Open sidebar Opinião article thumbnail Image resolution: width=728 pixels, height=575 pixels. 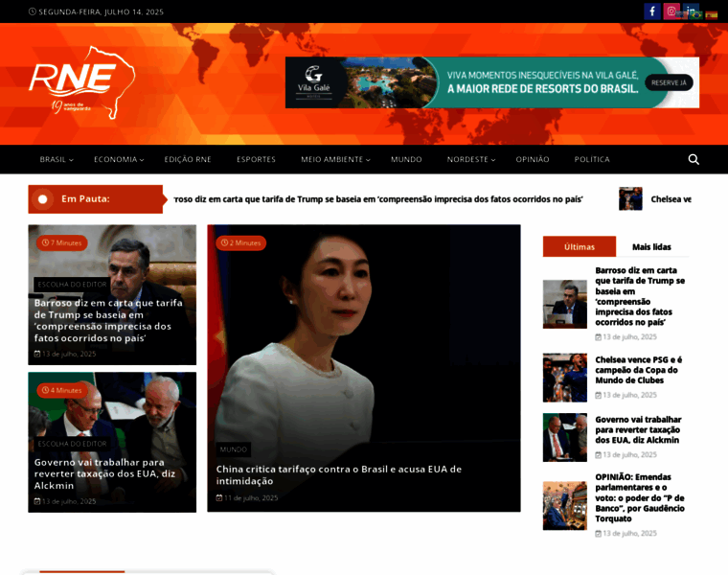click(564, 506)
